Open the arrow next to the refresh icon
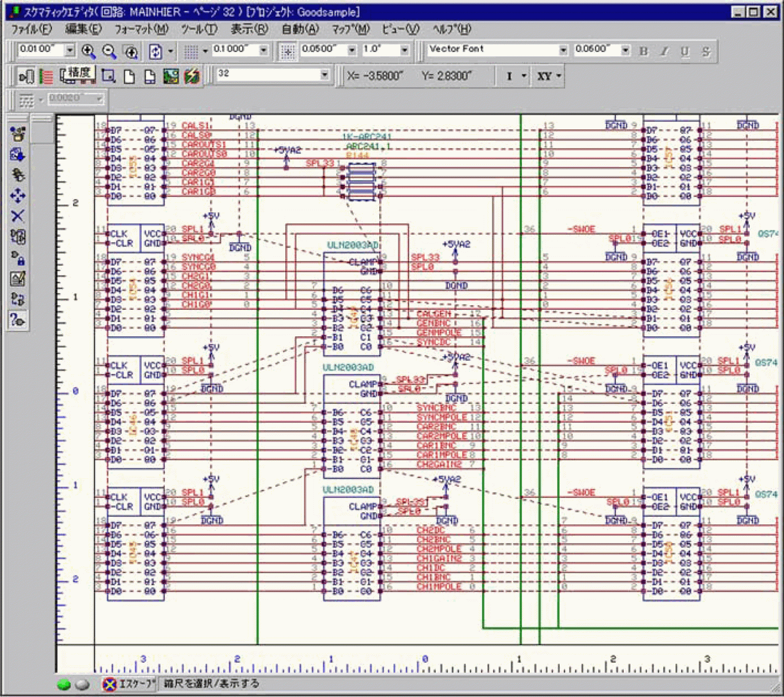This screenshot has height=697, width=784. pos(171,51)
